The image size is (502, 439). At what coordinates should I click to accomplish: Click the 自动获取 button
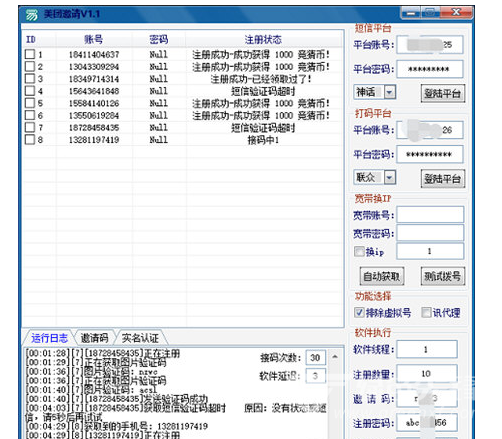(x=382, y=276)
